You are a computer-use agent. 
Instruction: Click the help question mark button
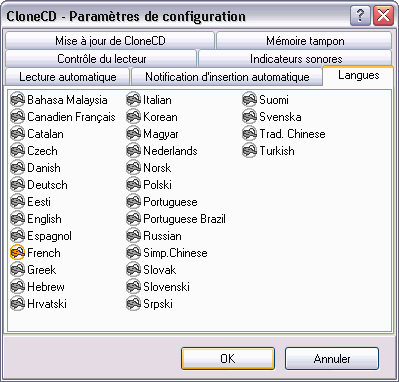pyautogui.click(x=360, y=16)
